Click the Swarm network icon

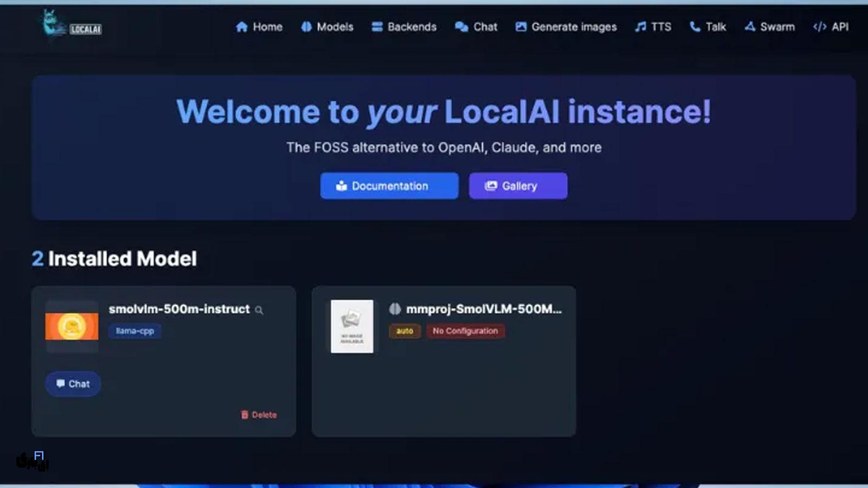tap(750, 26)
